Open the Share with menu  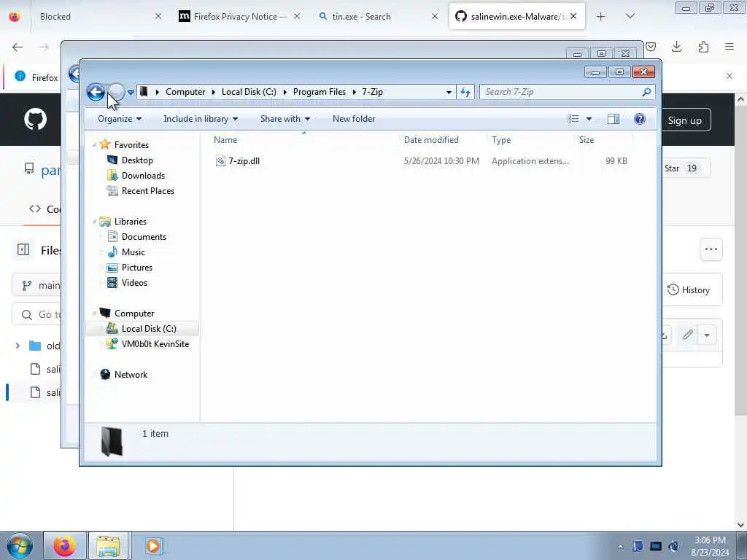[285, 119]
